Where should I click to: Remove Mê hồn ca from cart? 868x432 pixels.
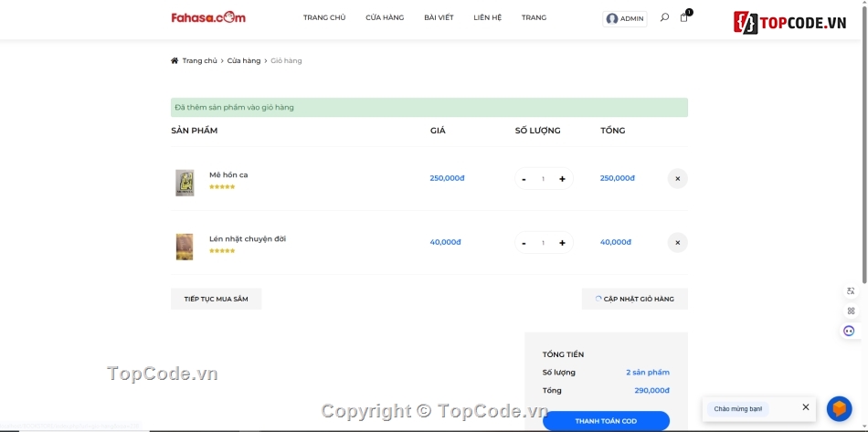coord(678,179)
